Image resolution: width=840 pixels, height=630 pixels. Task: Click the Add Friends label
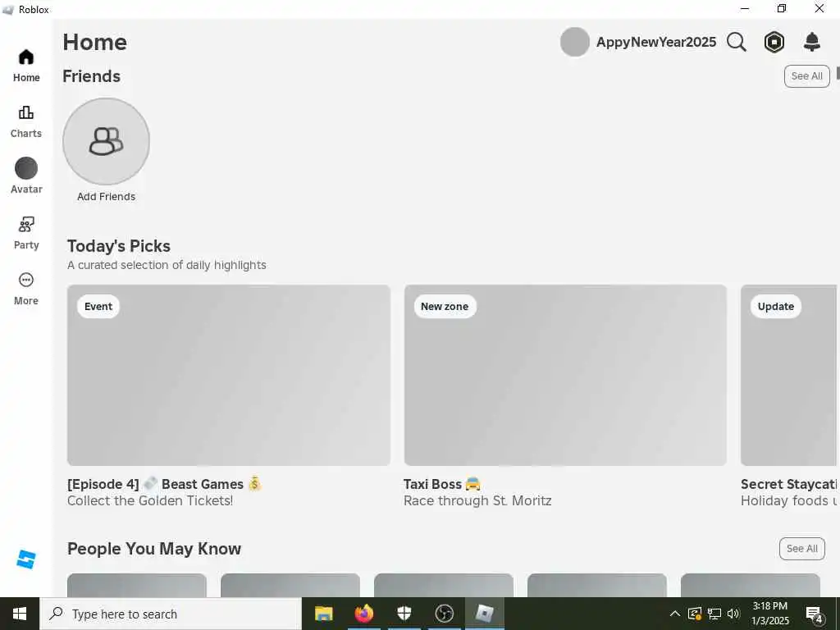click(106, 197)
